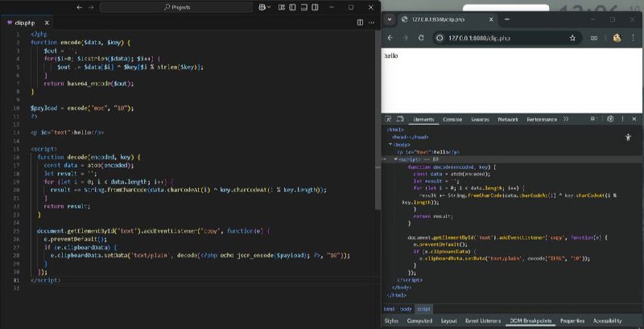644x329 pixels.
Task: Open the Chrome media control icon
Action: coord(594,38)
